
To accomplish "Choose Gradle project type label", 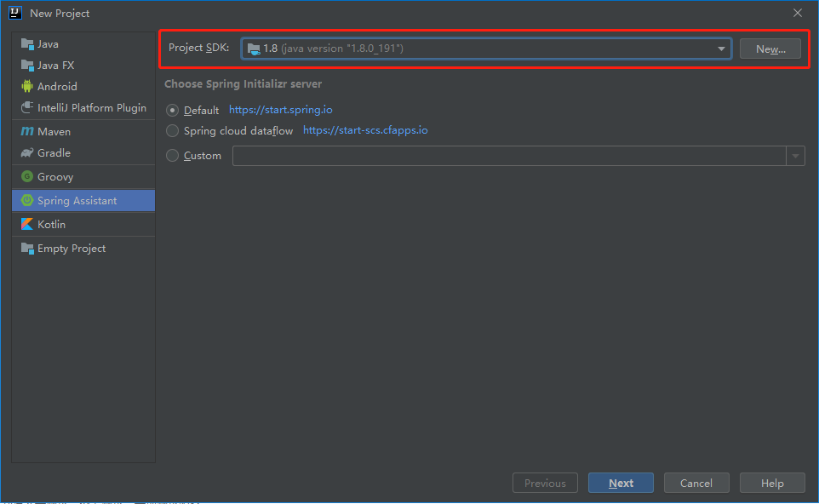I will point(54,153).
